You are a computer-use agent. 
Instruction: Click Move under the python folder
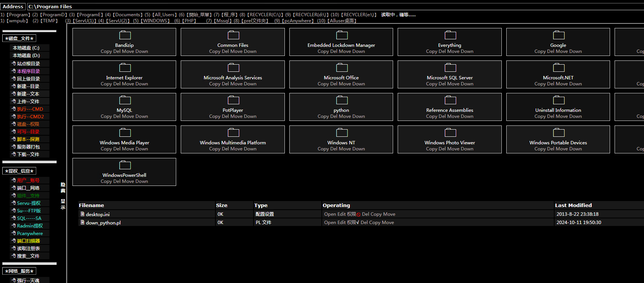pyautogui.click(x=345, y=116)
